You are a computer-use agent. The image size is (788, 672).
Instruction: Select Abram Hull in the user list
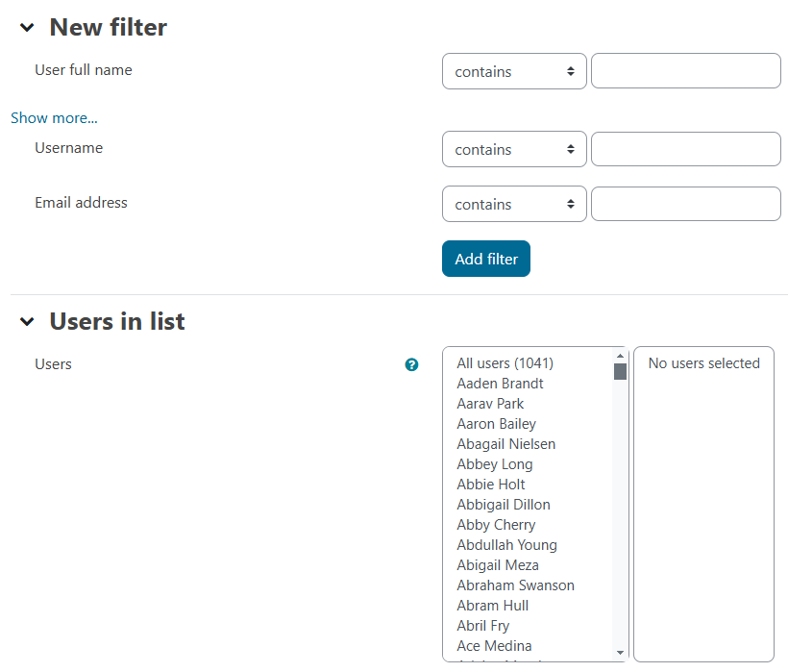point(492,606)
